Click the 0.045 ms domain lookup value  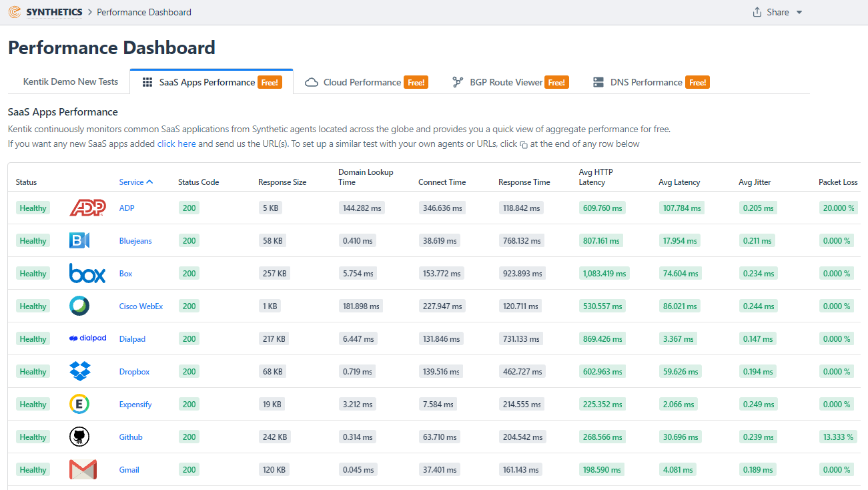358,470
